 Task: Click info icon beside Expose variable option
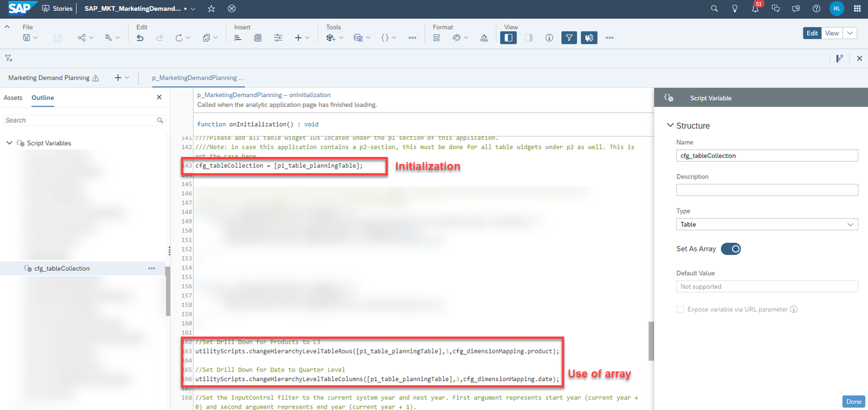coord(794,309)
